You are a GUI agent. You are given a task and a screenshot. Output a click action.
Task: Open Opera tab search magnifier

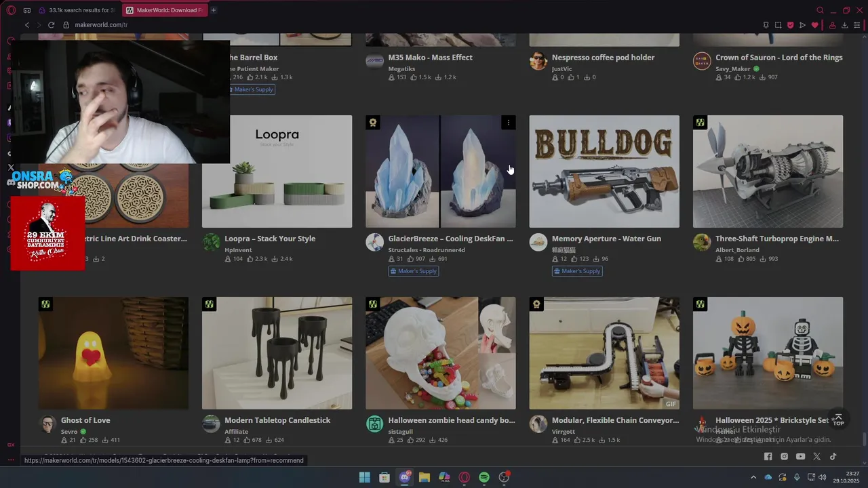tap(820, 10)
